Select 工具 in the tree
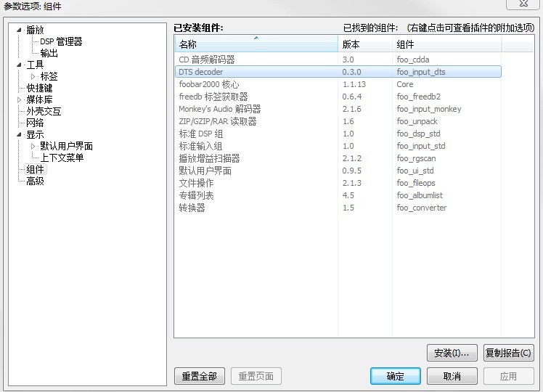 tap(35, 65)
